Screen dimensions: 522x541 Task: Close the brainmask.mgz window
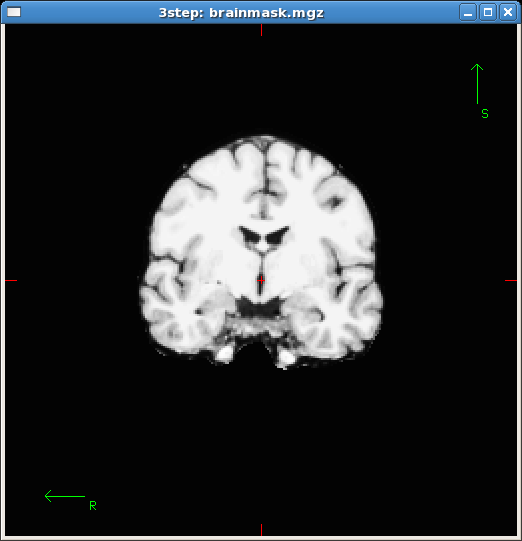(508, 12)
